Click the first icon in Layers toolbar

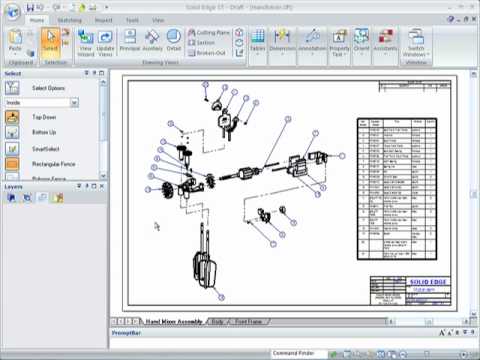(12, 198)
